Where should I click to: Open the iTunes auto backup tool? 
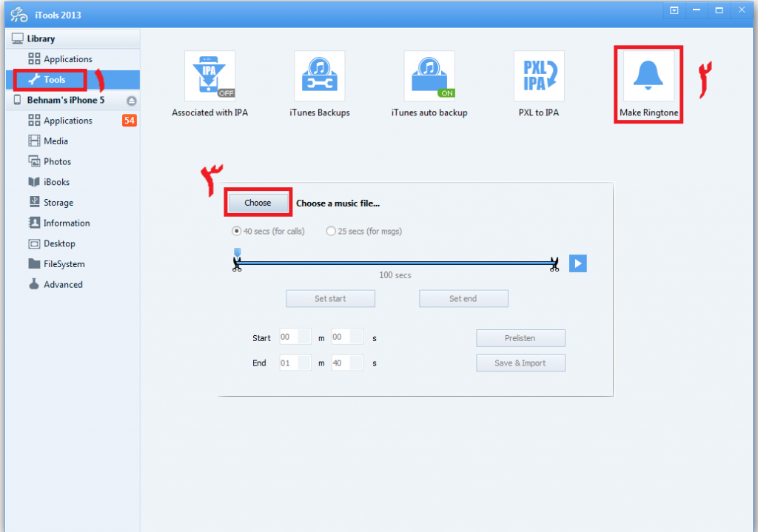click(x=429, y=76)
